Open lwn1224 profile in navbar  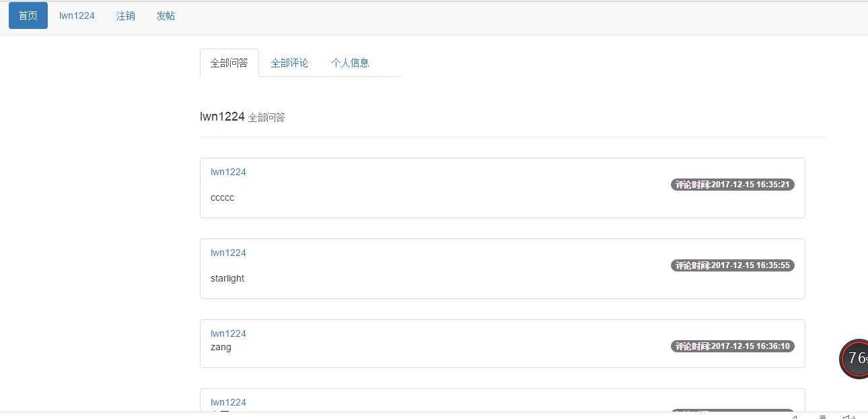(77, 15)
